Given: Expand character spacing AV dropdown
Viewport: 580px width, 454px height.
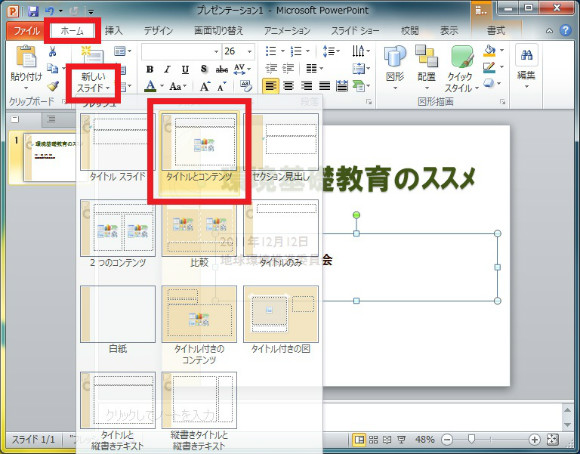Looking at the screenshot, I should [249, 69].
